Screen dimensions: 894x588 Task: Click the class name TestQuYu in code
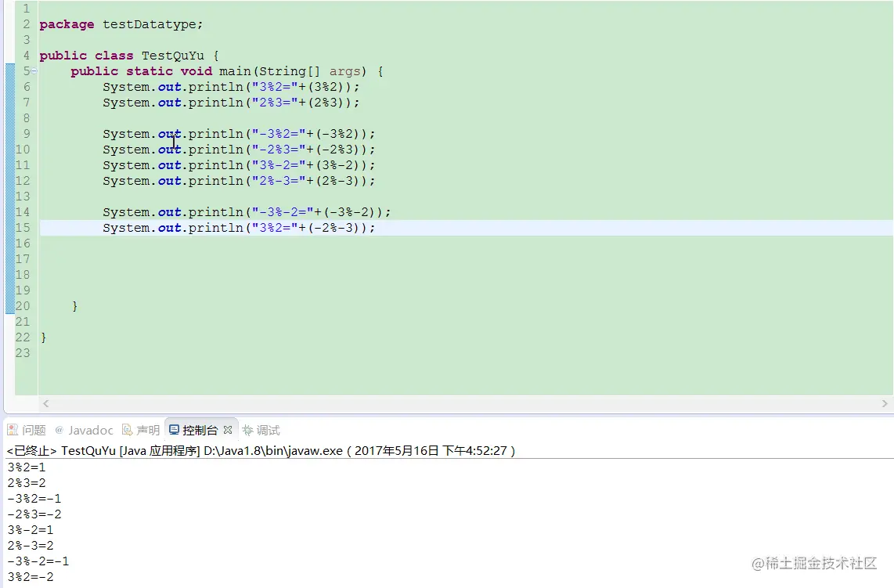pos(173,56)
